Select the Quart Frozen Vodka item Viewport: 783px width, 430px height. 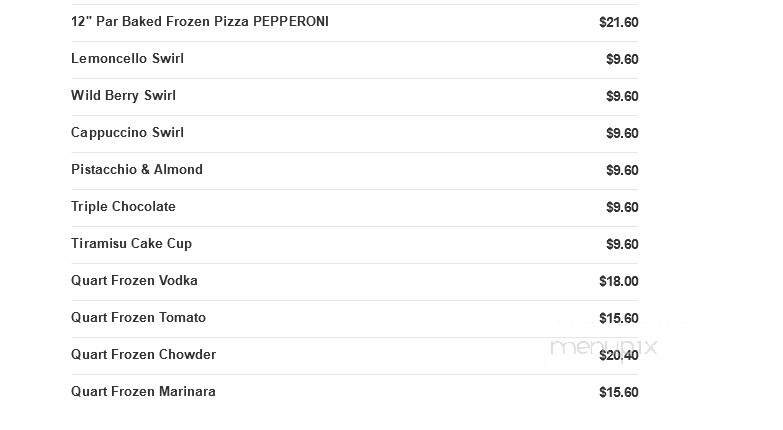click(134, 281)
